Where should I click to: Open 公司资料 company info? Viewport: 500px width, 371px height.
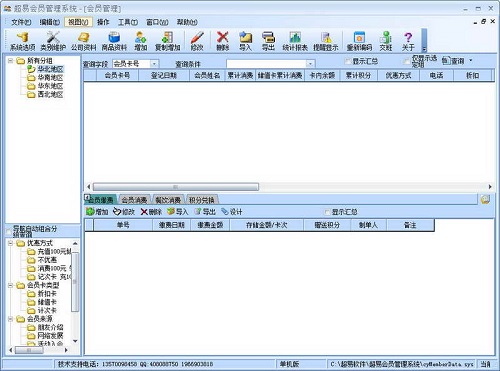click(x=83, y=41)
